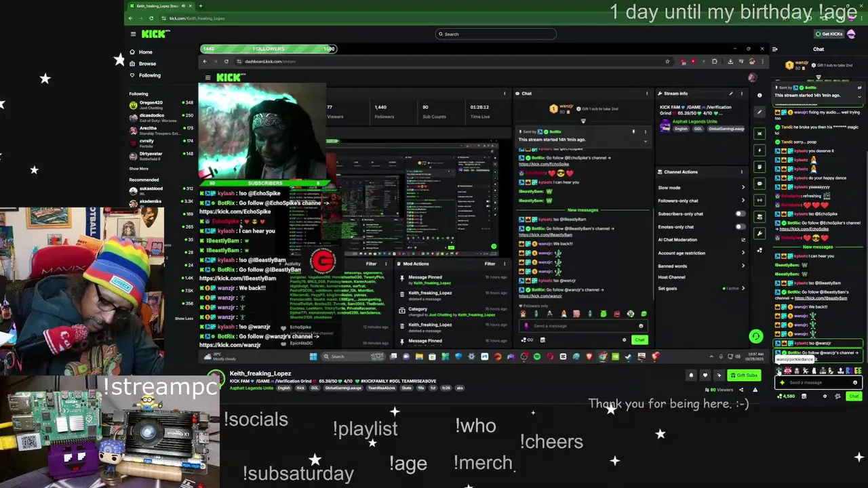Open dicasdodico channel in Following list
The width and height of the screenshot is (868, 488).
(x=161, y=117)
